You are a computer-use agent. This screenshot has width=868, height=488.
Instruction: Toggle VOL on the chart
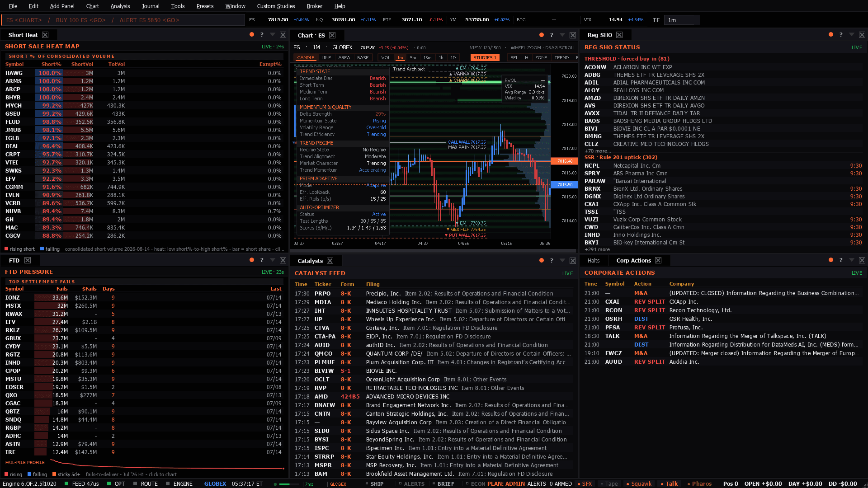386,58
